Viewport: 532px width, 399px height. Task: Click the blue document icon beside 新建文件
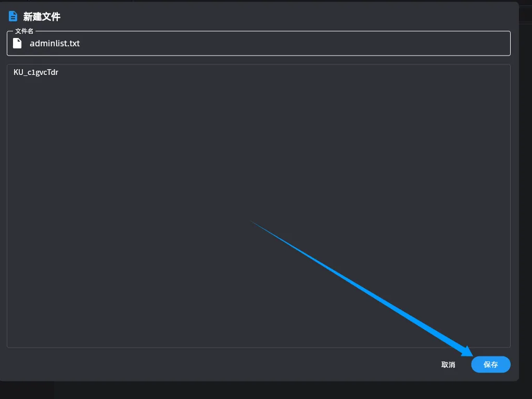click(x=13, y=17)
